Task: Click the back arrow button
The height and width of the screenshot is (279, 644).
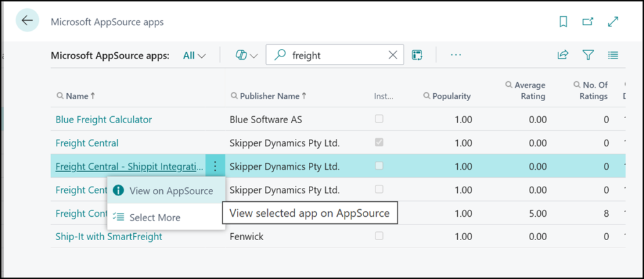Action: [x=27, y=21]
